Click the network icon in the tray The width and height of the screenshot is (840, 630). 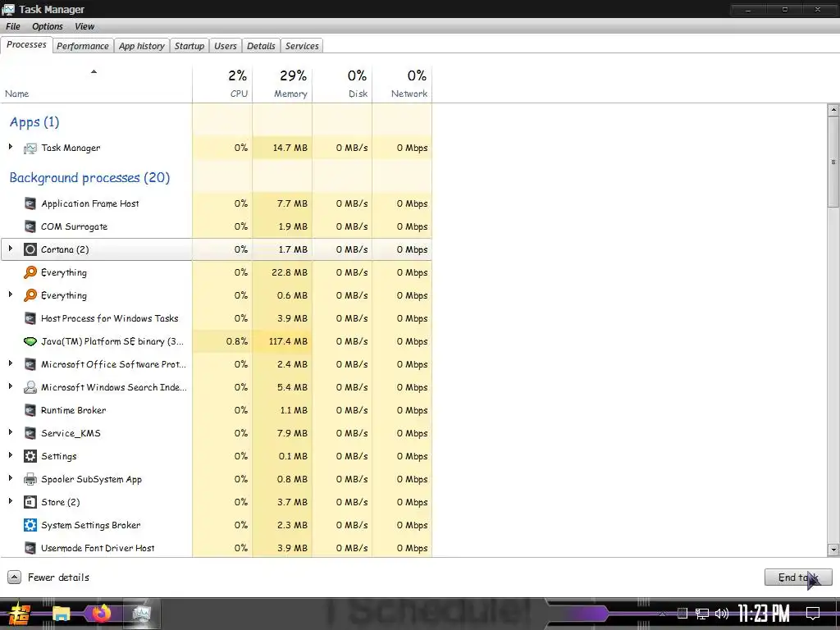tap(702, 614)
